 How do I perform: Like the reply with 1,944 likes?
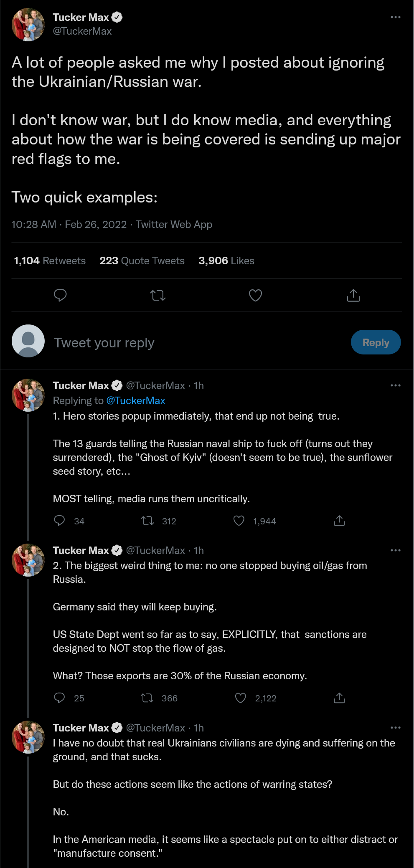pos(239,521)
